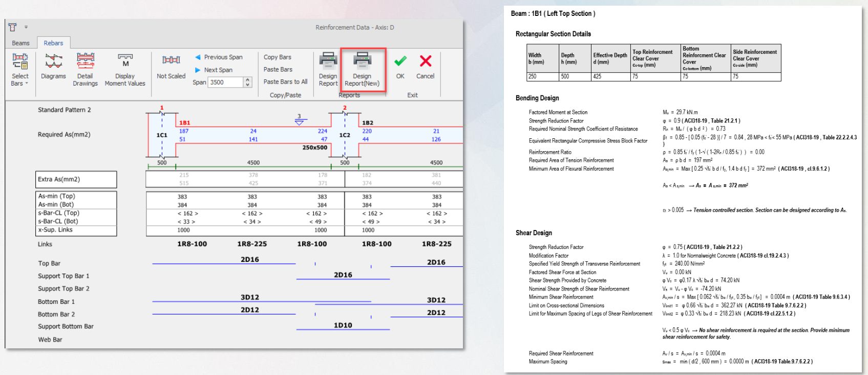Open Detail Drawings
Screen dimensions: 868x375
pos(85,69)
